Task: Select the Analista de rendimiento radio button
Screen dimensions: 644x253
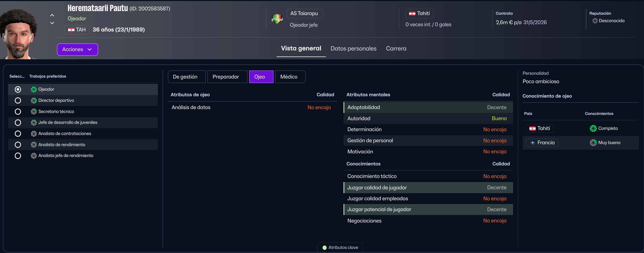Action: click(x=18, y=145)
